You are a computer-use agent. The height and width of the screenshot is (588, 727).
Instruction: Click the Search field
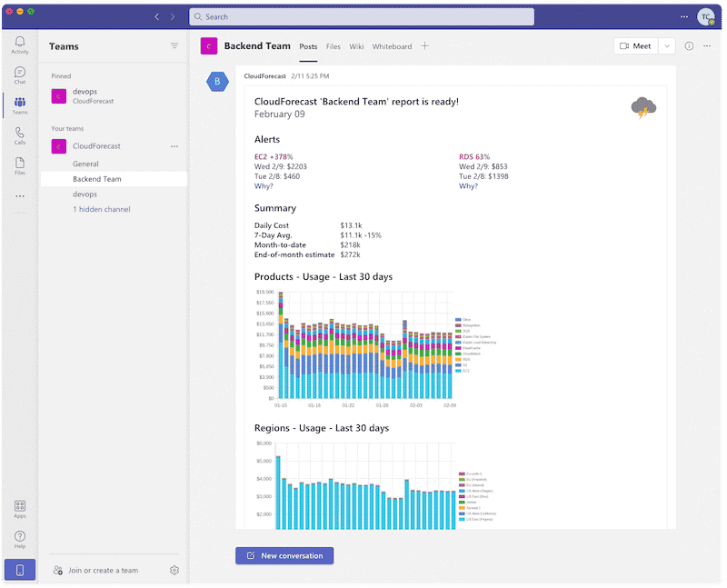pos(362,16)
